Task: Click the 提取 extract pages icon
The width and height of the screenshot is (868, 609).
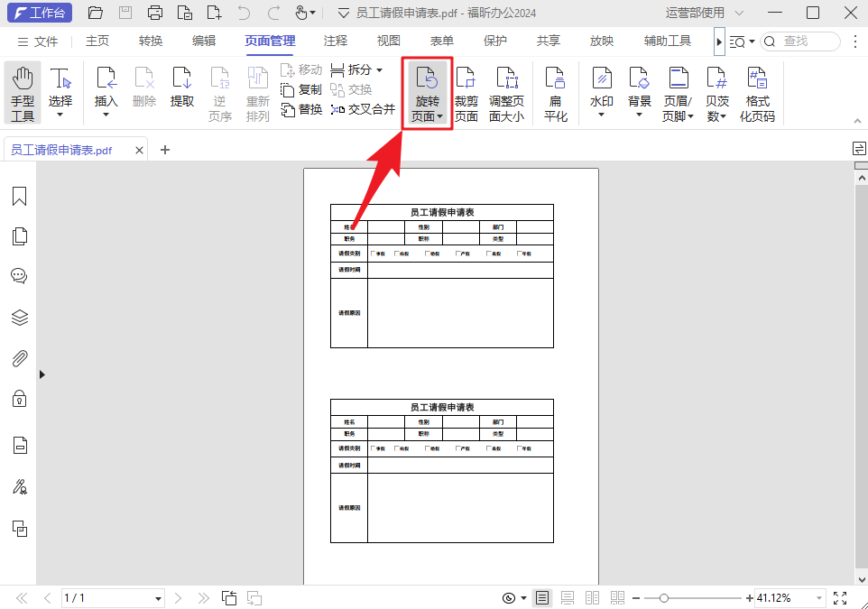Action: pyautogui.click(x=181, y=90)
